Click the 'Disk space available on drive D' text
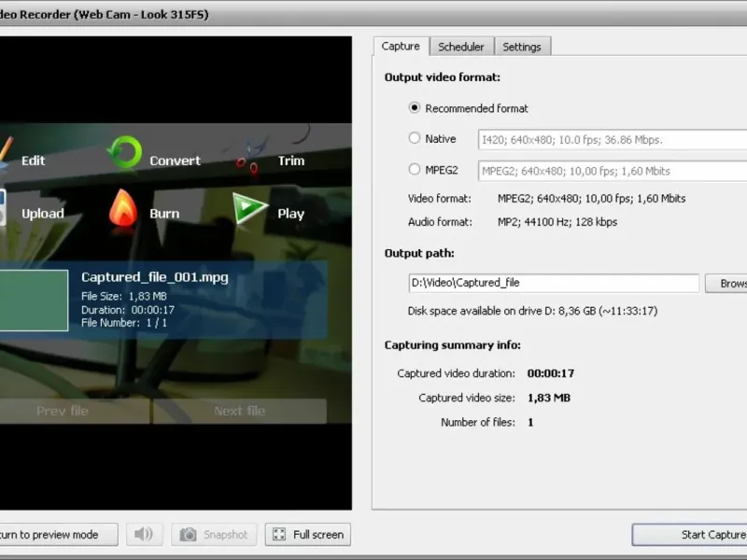 [532, 311]
